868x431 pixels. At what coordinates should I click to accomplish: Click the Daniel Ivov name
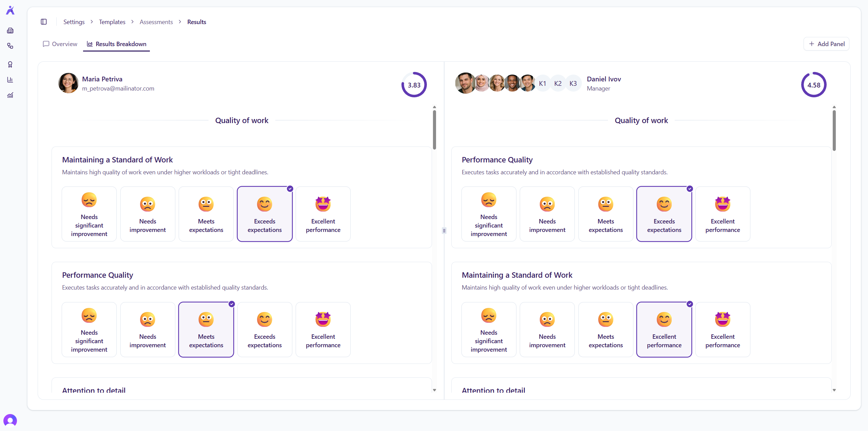[604, 79]
